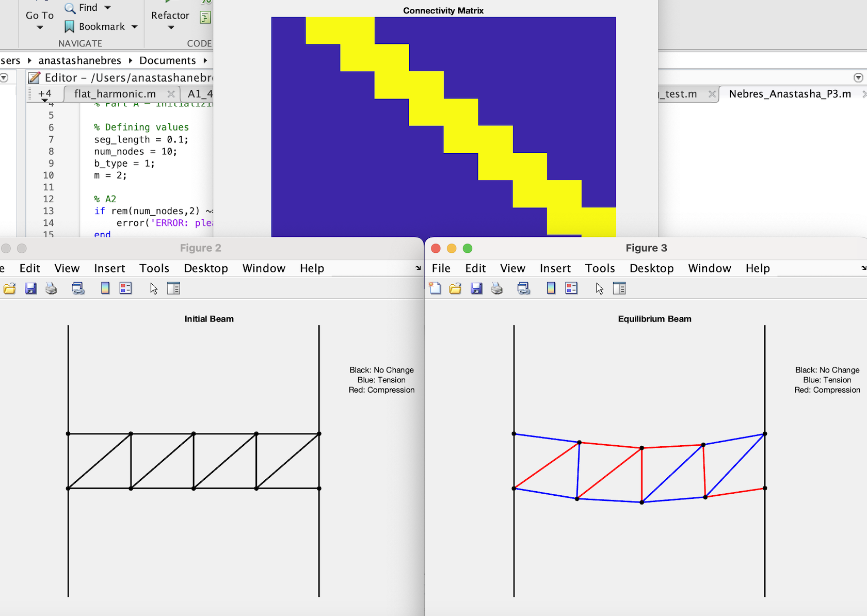Open file icon in Figure 2 toolbar
The height and width of the screenshot is (616, 867).
(9, 288)
